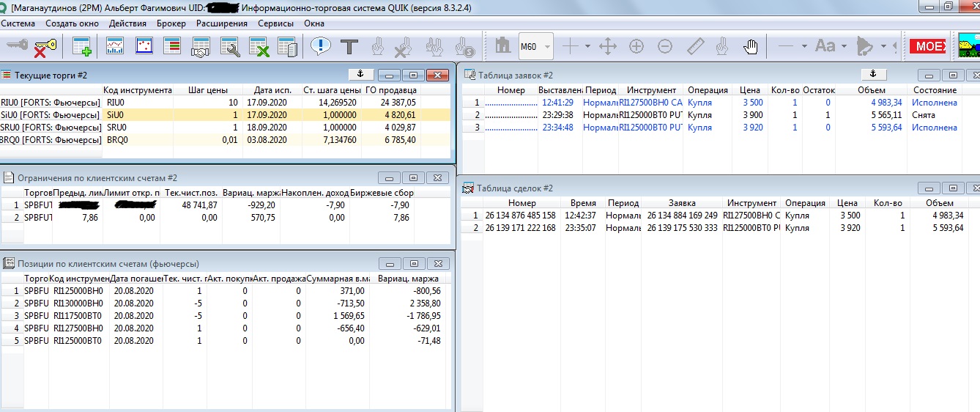Click the red MOEX button
This screenshot has width=980, height=412.
(x=929, y=47)
